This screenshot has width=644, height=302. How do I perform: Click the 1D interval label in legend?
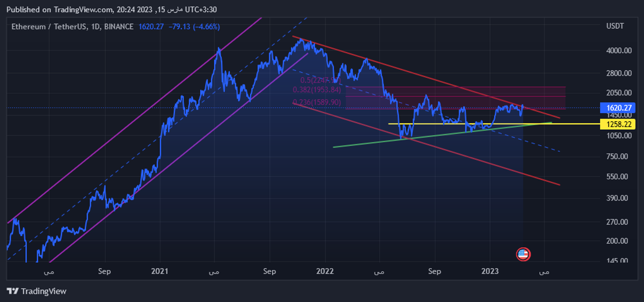pos(94,26)
